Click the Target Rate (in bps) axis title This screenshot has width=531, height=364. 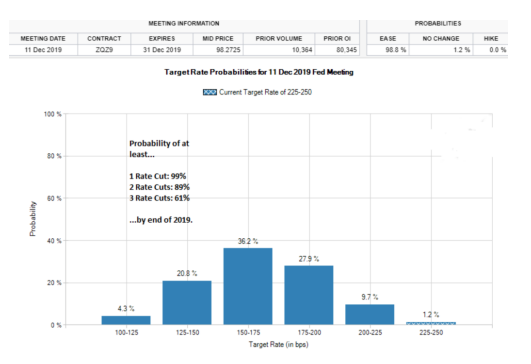pos(278,345)
